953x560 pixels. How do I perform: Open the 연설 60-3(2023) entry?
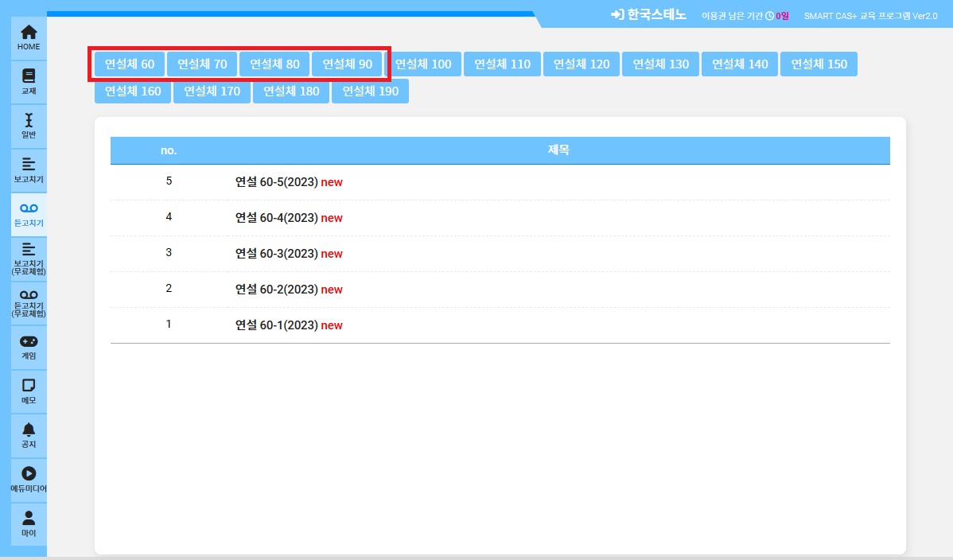(x=276, y=254)
